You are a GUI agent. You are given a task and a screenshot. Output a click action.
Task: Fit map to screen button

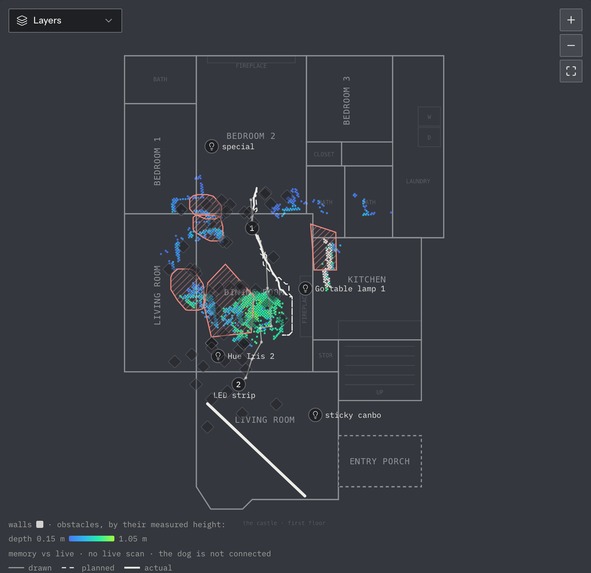[x=571, y=71]
